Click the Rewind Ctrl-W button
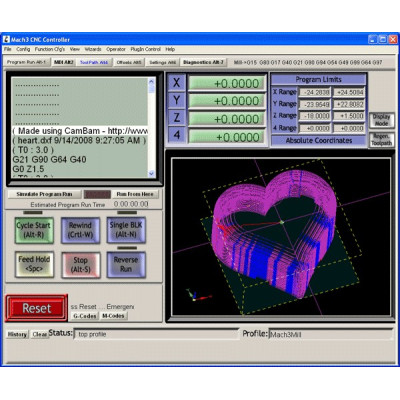This screenshot has height=400, width=400. (x=80, y=230)
